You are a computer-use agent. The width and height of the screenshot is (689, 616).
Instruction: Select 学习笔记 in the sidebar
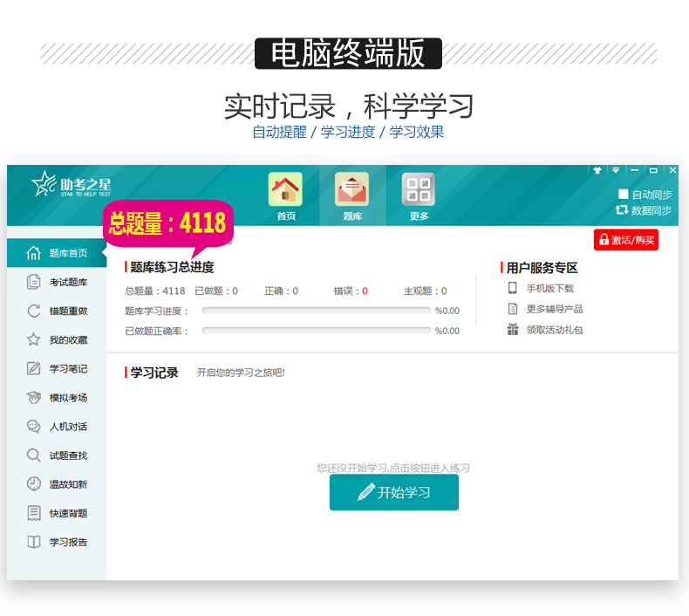(x=57, y=368)
